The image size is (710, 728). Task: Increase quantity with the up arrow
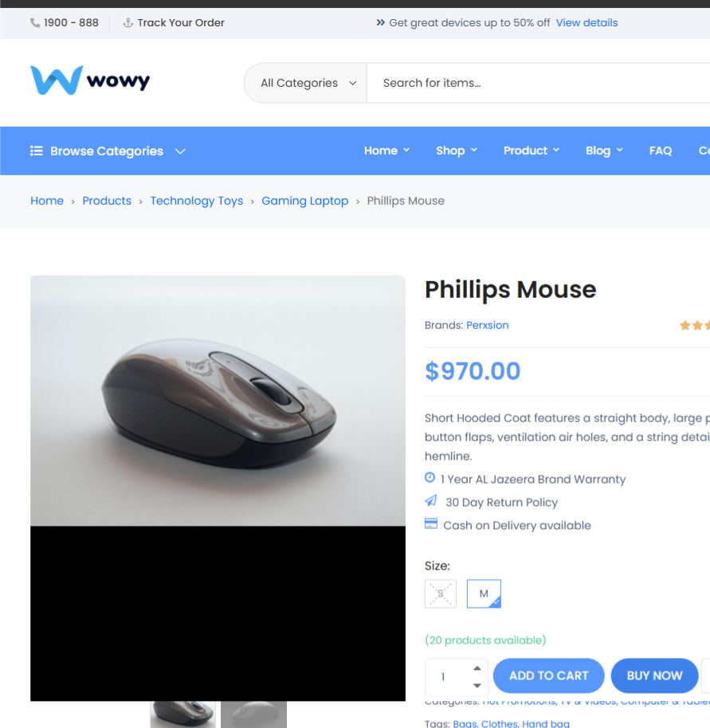[x=477, y=668]
